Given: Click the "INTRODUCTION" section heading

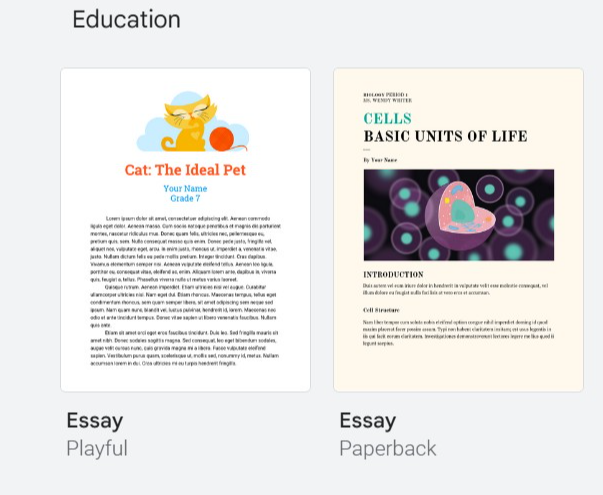Looking at the screenshot, I should click(x=393, y=273).
